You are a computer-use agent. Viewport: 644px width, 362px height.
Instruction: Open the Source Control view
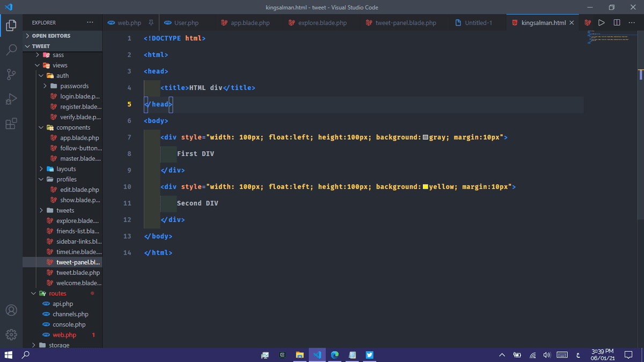(11, 75)
